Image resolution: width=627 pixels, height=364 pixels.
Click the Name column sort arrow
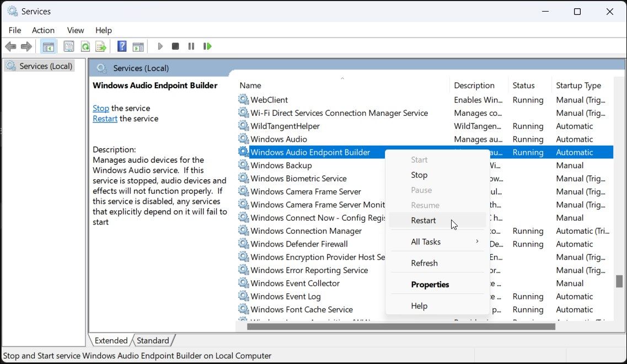pos(342,79)
